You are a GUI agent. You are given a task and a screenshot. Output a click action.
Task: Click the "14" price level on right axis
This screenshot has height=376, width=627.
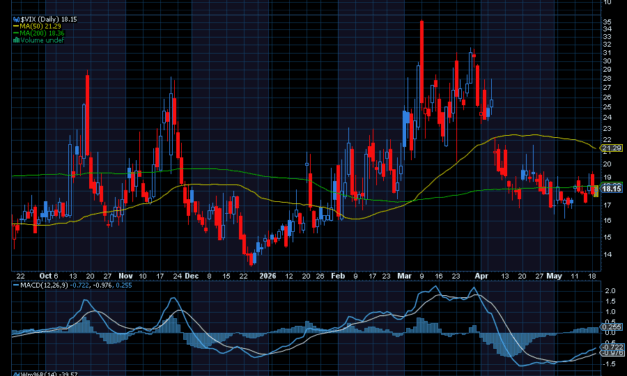tap(607, 254)
